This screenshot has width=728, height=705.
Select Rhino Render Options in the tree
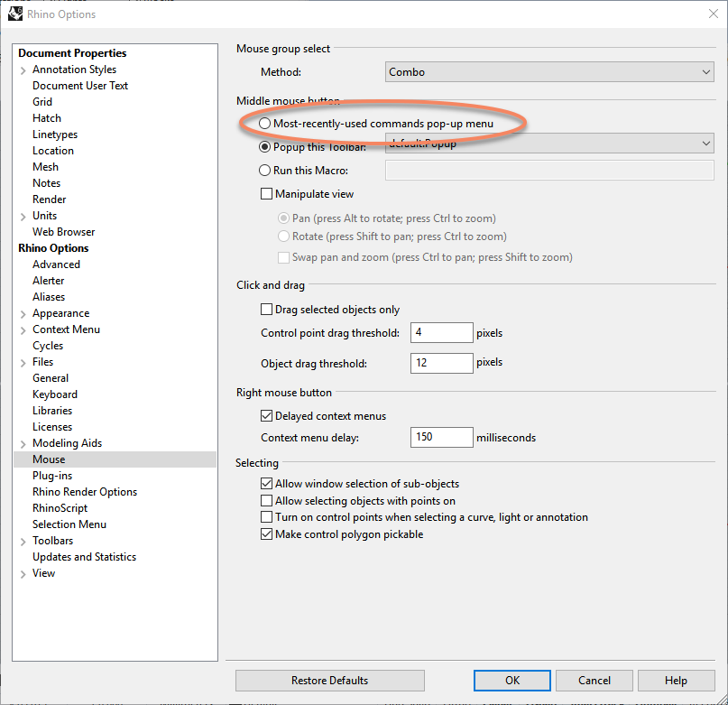pyautogui.click(x=85, y=492)
